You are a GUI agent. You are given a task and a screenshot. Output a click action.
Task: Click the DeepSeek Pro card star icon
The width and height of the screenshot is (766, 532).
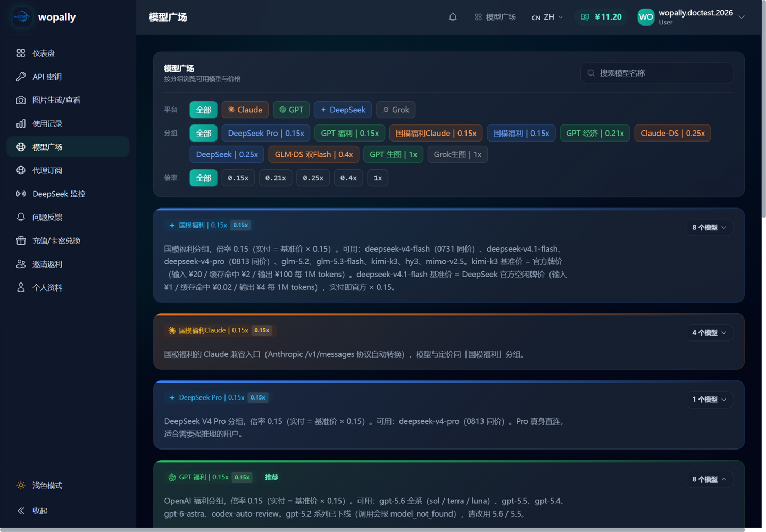[x=172, y=397]
